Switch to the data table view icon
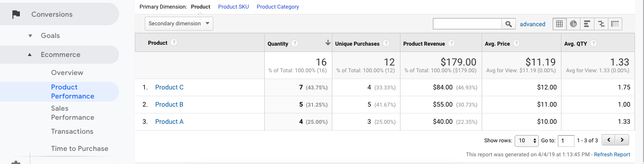644x164 pixels. pos(560,24)
